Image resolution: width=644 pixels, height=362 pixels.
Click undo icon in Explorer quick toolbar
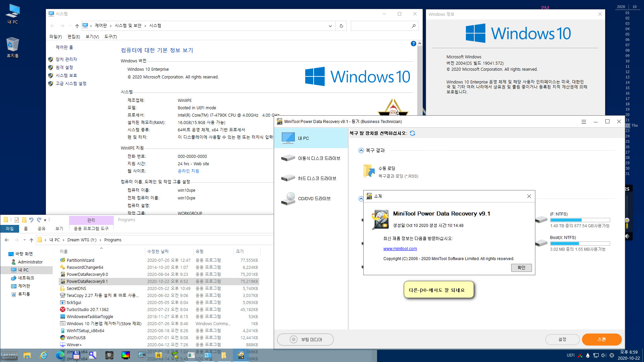[x=31, y=220]
